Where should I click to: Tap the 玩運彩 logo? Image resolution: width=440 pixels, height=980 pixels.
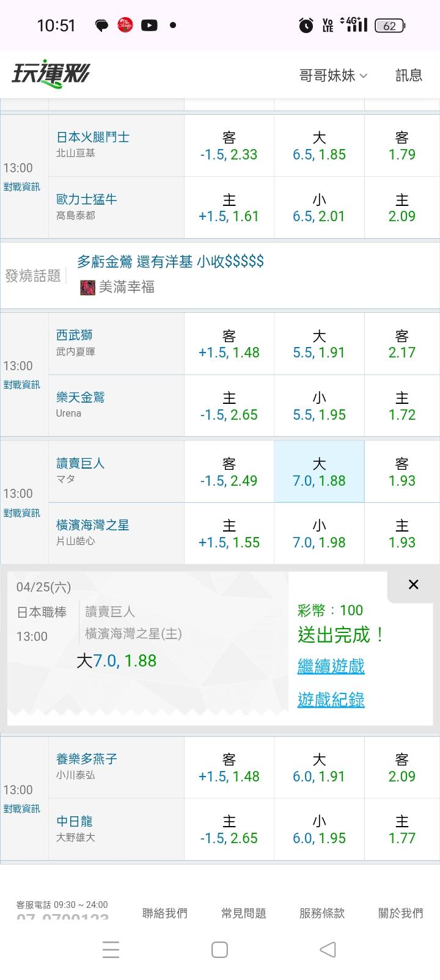[x=50, y=75]
